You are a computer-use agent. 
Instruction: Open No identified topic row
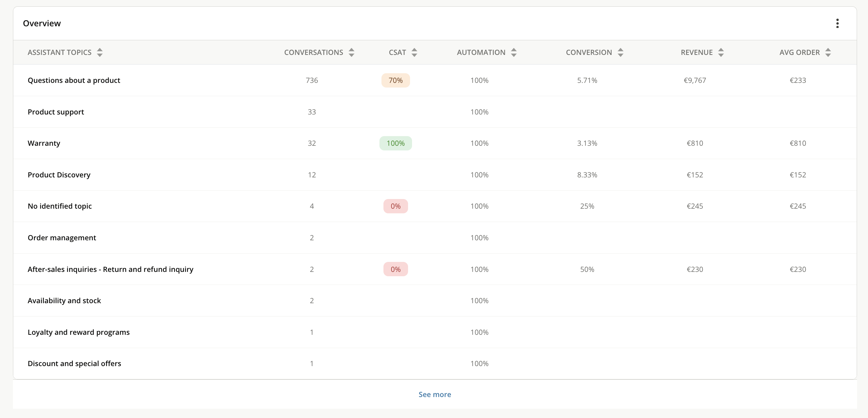60,206
